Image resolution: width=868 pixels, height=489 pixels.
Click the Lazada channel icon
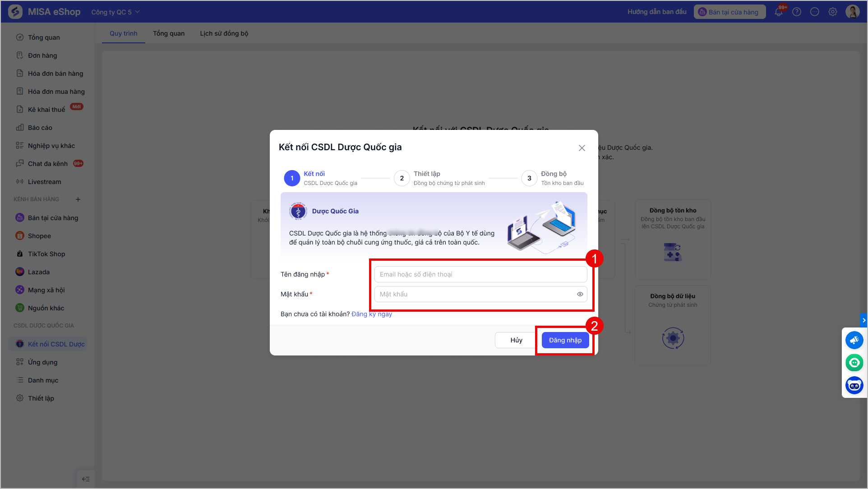click(x=20, y=272)
